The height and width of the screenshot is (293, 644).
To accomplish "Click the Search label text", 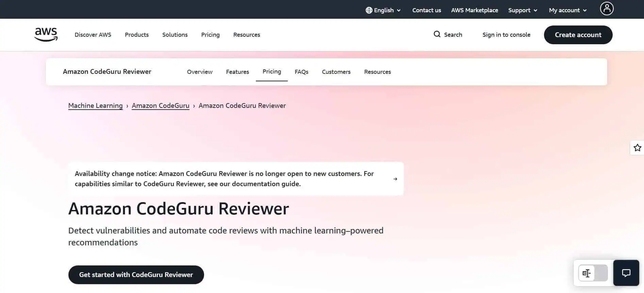I will click(x=453, y=35).
